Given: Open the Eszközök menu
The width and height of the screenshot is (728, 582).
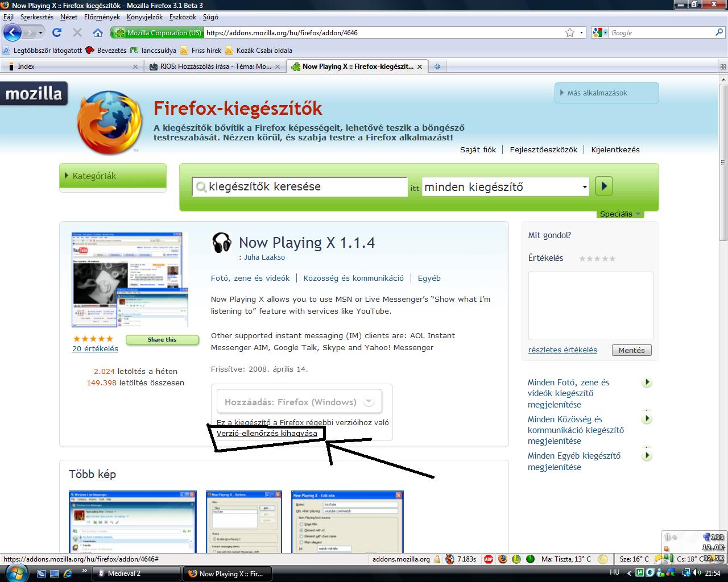Looking at the screenshot, I should pos(183,17).
